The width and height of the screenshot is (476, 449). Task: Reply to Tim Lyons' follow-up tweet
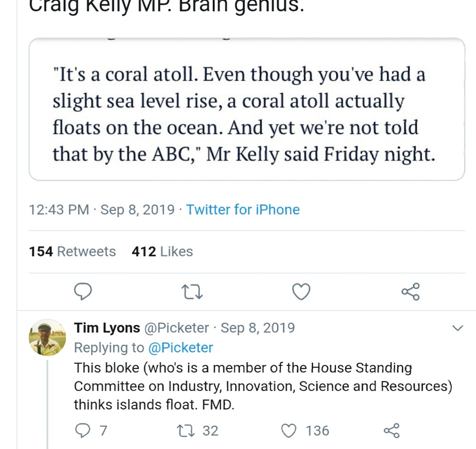click(x=84, y=430)
